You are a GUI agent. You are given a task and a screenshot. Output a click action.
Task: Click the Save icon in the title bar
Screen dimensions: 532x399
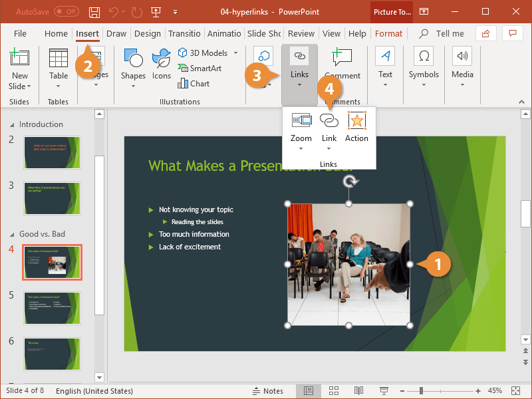click(x=94, y=12)
